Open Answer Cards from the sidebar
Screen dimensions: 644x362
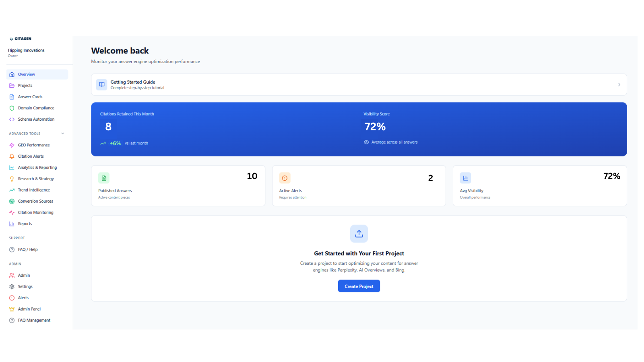[30, 97]
